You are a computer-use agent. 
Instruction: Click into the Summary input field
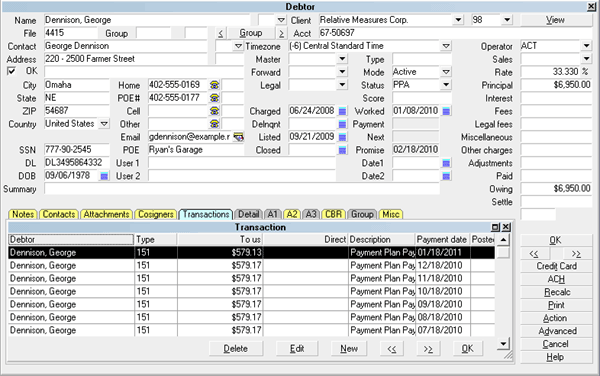click(x=242, y=189)
